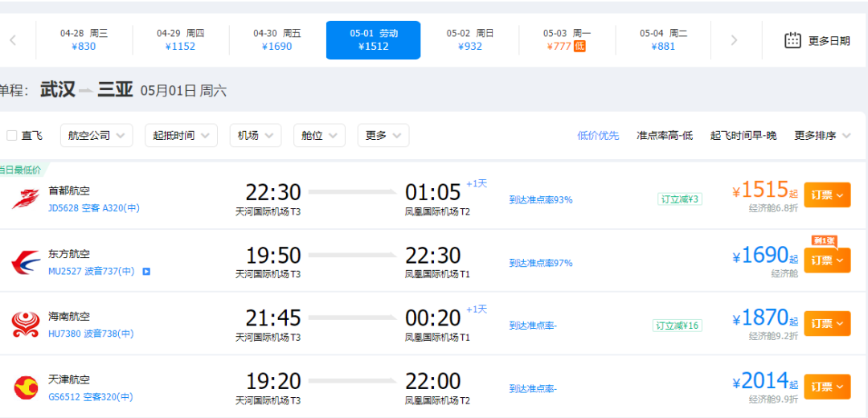
Task: Open calendar icon for more dates
Action: coord(792,40)
